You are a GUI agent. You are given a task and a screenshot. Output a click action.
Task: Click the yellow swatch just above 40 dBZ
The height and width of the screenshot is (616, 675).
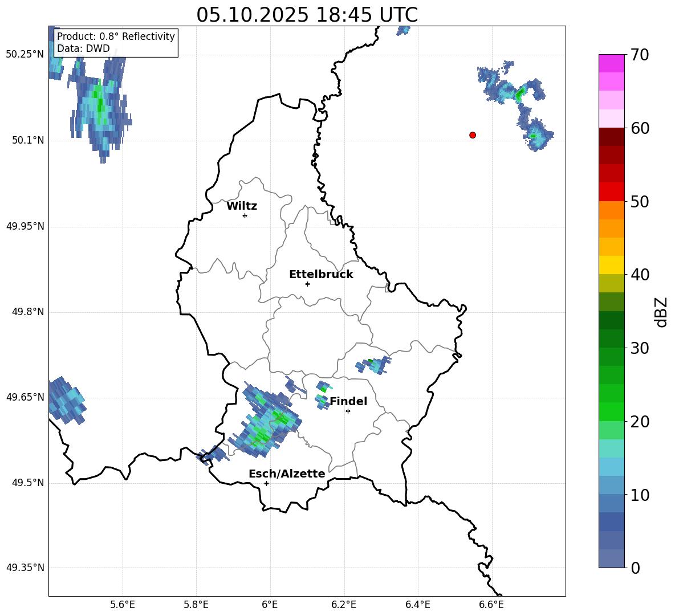[x=612, y=265]
